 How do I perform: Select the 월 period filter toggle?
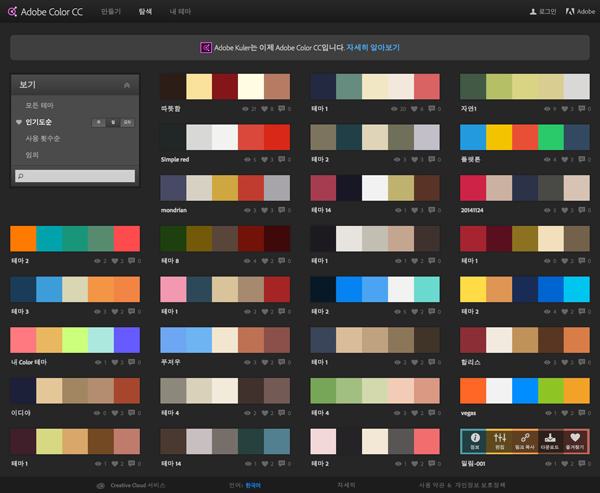click(112, 121)
